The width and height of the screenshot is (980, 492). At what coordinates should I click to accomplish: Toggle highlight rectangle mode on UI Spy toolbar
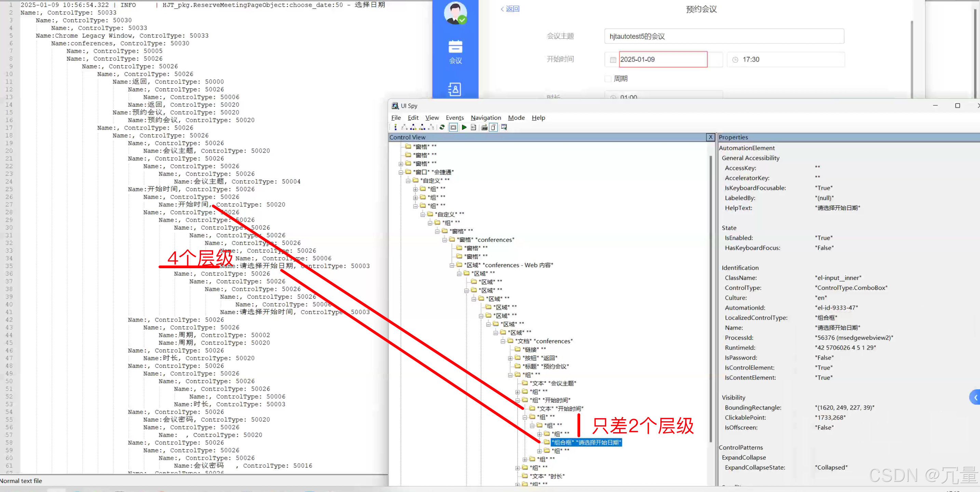tap(453, 127)
